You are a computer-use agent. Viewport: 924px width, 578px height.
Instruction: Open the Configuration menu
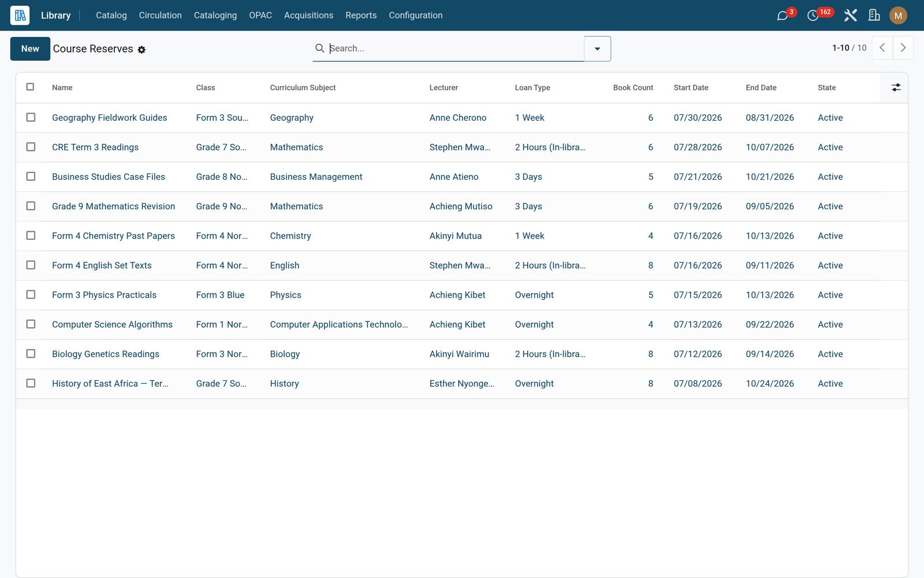coord(416,16)
